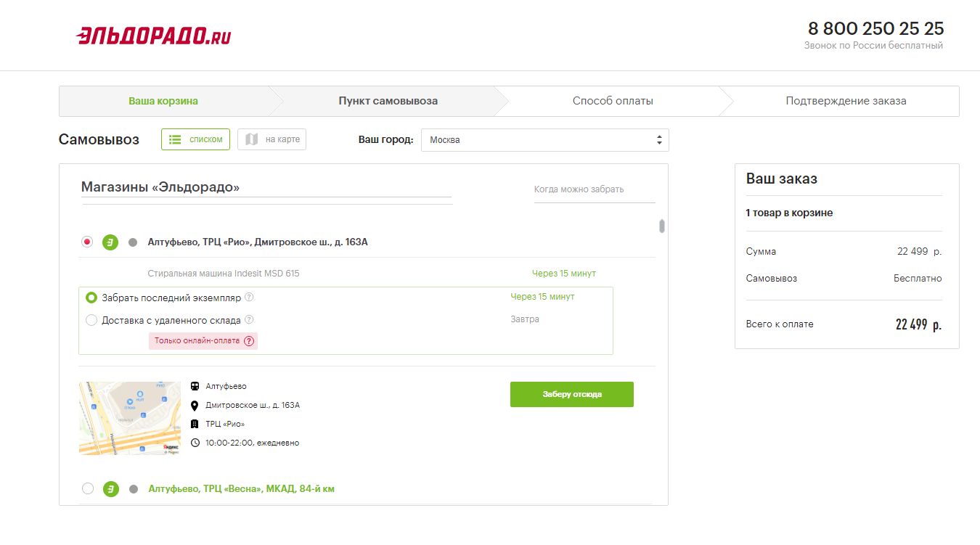Click the green store icon beside ТРЦ «Весна»
This screenshot has height=545, width=980.
click(x=110, y=489)
